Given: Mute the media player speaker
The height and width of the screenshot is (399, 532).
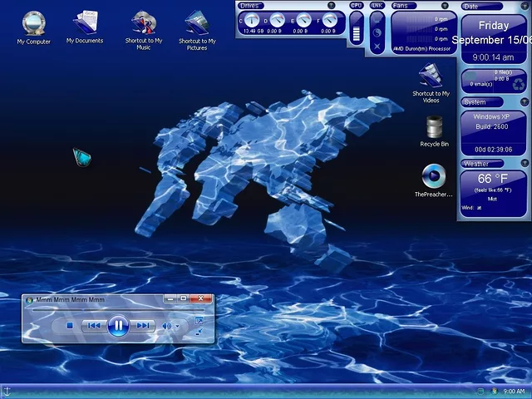Looking at the screenshot, I should pyautogui.click(x=166, y=326).
